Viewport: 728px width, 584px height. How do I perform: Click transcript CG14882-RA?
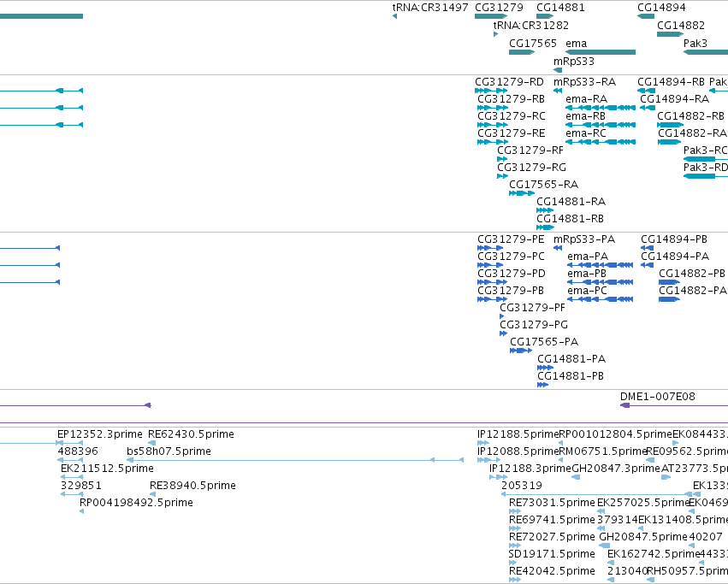(x=692, y=133)
